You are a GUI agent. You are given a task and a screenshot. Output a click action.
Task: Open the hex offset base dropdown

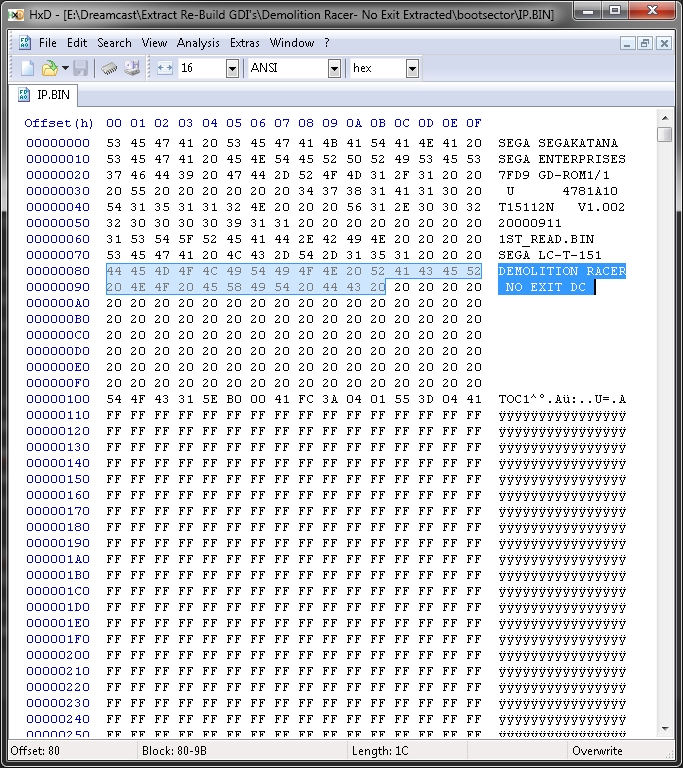pyautogui.click(x=413, y=69)
